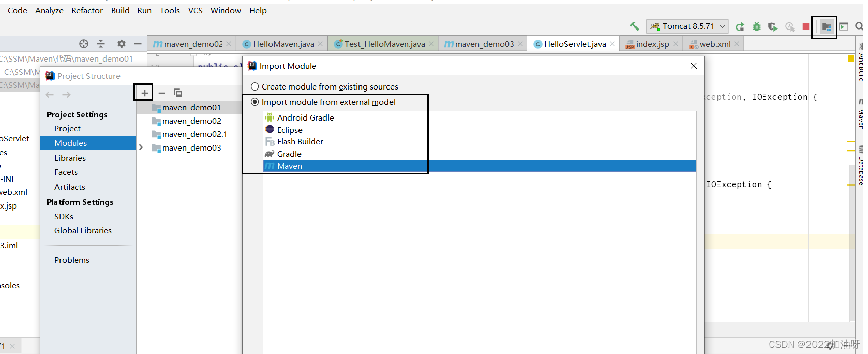Close the Import Module dialog
The width and height of the screenshot is (868, 354).
pyautogui.click(x=694, y=66)
